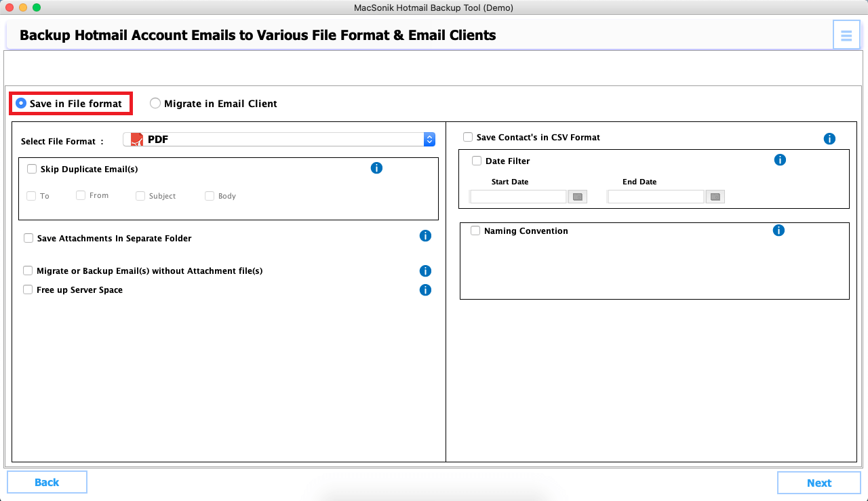Tick the To duplicate-filter checkbox
868x501 pixels.
[x=31, y=196]
